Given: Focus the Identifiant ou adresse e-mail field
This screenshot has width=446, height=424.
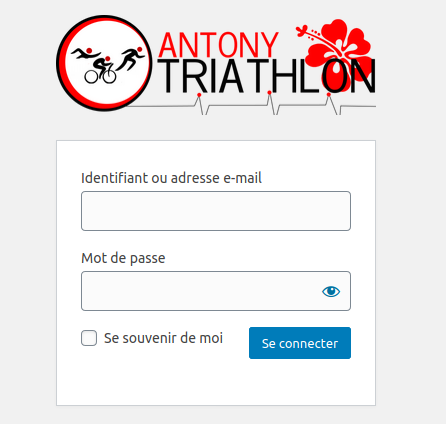Looking at the screenshot, I should pos(216,211).
